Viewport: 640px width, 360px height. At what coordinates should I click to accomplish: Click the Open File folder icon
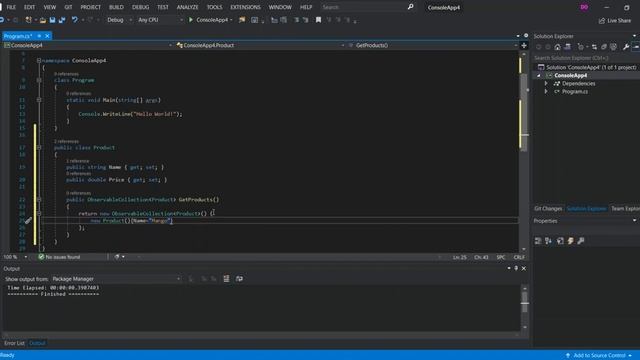[43, 20]
